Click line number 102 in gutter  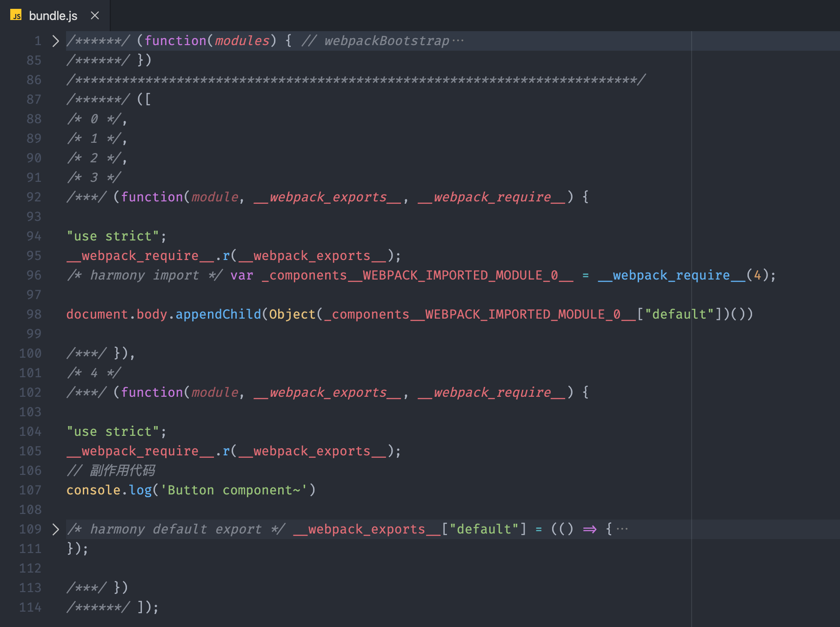(30, 393)
